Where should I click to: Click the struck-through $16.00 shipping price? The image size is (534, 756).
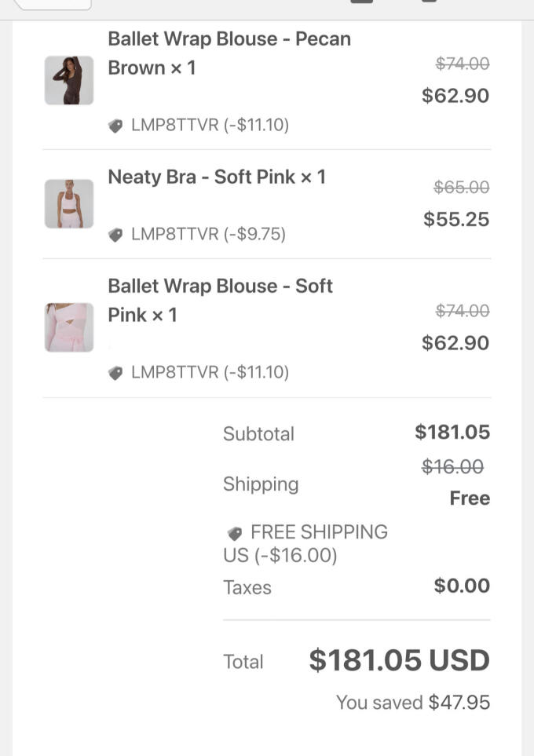pos(452,467)
